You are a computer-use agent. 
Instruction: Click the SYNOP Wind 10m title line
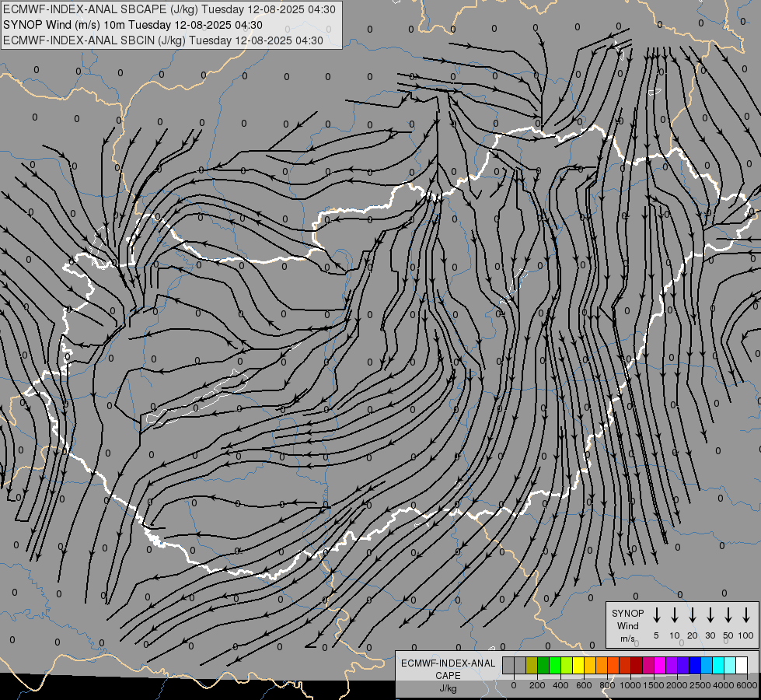click(x=132, y=25)
